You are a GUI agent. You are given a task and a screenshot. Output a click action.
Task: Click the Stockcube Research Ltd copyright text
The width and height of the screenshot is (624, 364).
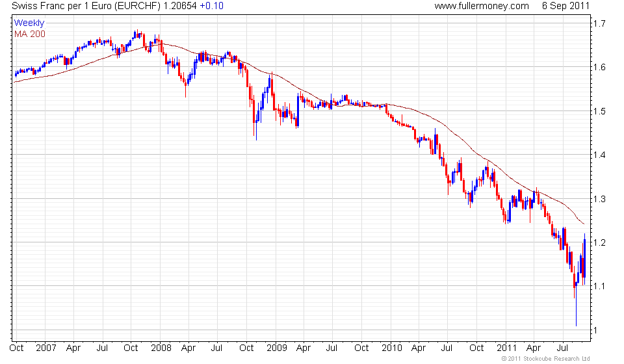[545, 359]
